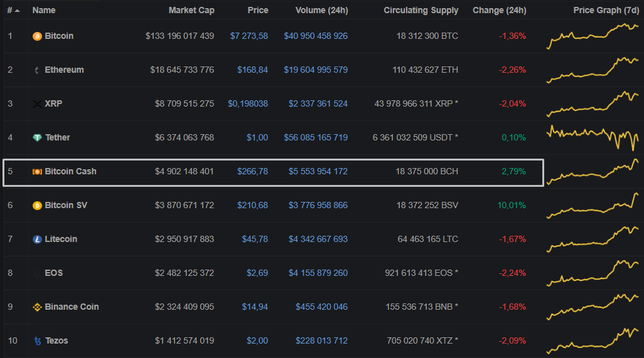The width and height of the screenshot is (644, 358).
Task: Open the Tezos name link
Action: point(56,341)
